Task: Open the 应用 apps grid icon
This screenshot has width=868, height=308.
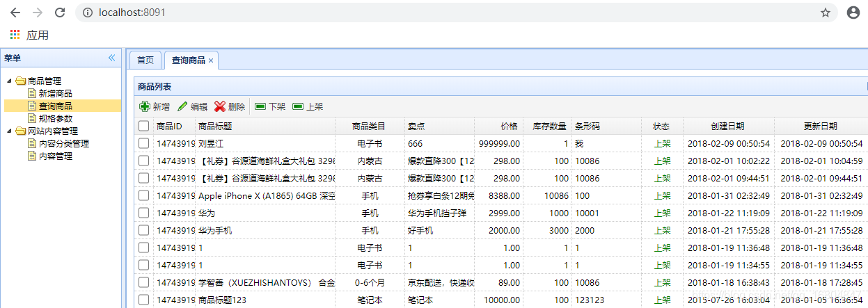Action: click(x=15, y=34)
